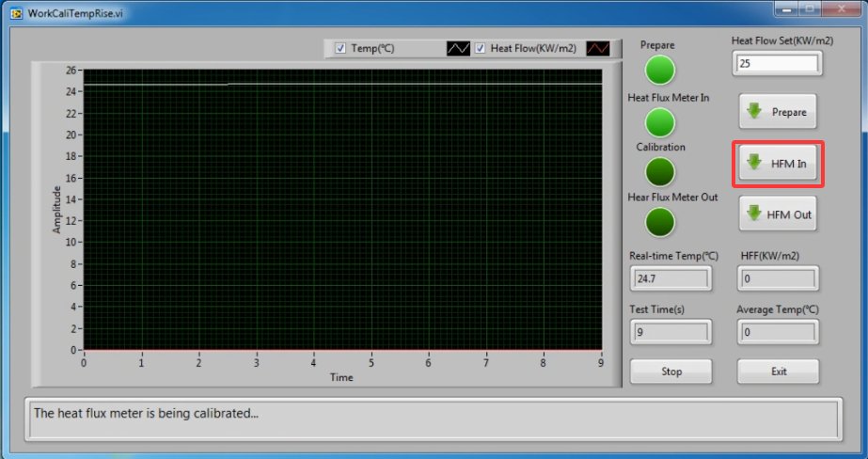Click the green arrow icon on HFM Out
The height and width of the screenshot is (459, 868).
click(x=753, y=213)
